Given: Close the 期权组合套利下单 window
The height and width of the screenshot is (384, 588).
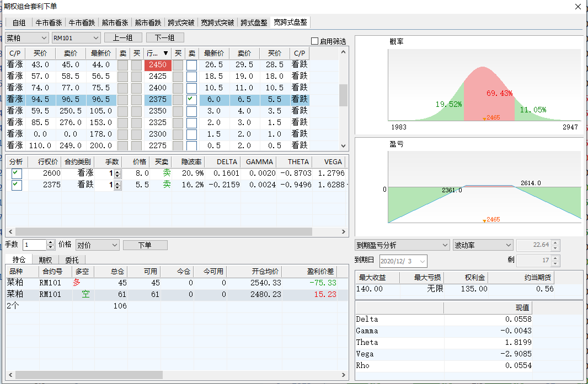Looking at the screenshot, I should [578, 7].
